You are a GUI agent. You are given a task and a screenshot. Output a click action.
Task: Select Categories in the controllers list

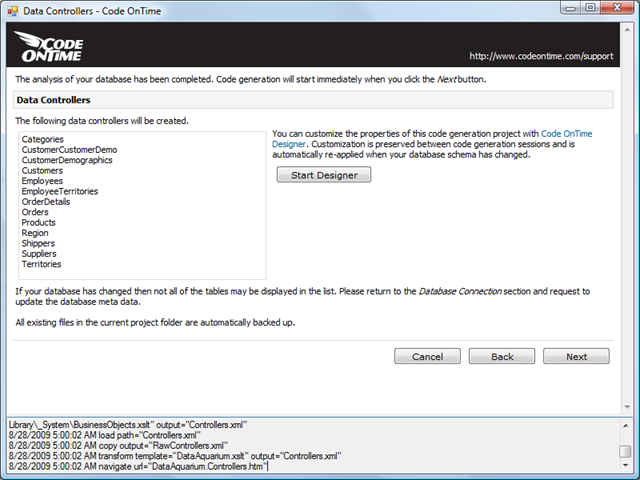(x=42, y=139)
